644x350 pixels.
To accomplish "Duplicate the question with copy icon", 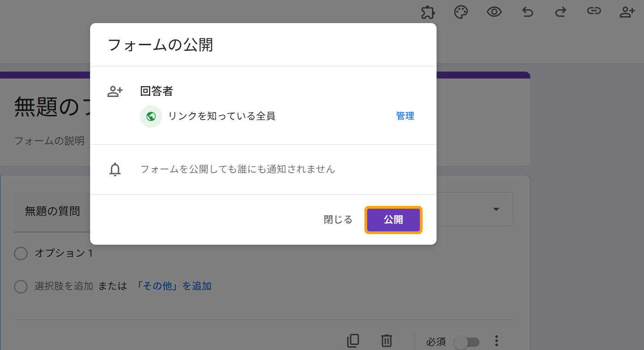I will [353, 341].
